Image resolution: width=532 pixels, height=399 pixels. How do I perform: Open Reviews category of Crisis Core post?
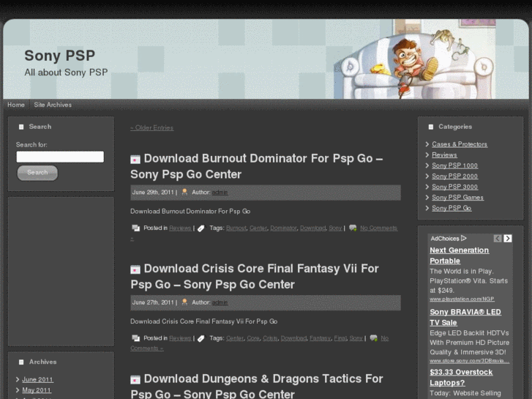[180, 338]
